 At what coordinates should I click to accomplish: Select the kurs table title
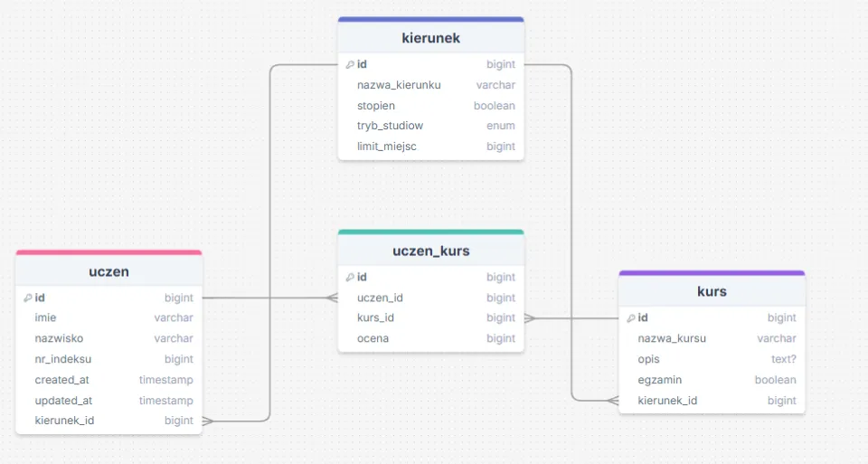tap(712, 291)
